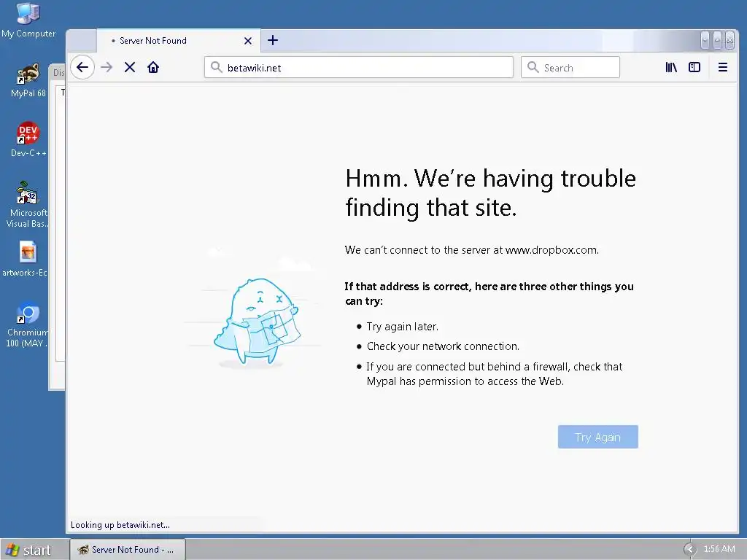The height and width of the screenshot is (560, 747).
Task: Open a new tab with the plus button
Action: [x=273, y=41]
